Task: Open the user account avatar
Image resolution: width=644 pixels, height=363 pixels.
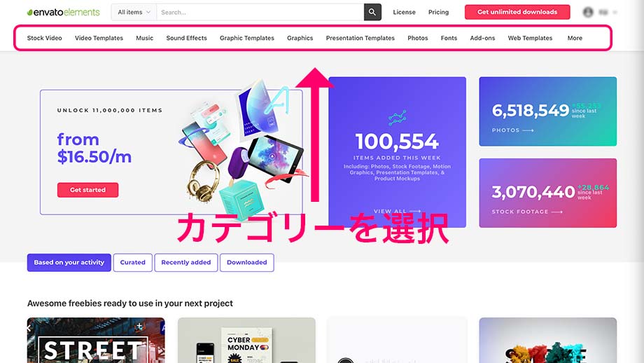Action: [x=588, y=13]
